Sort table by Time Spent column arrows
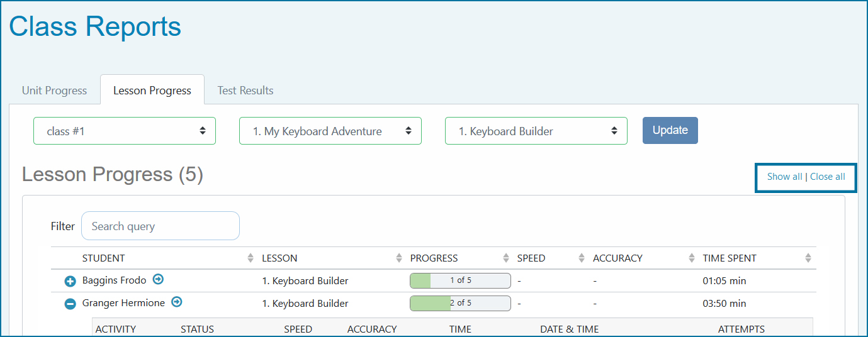868x337 pixels. (x=808, y=258)
